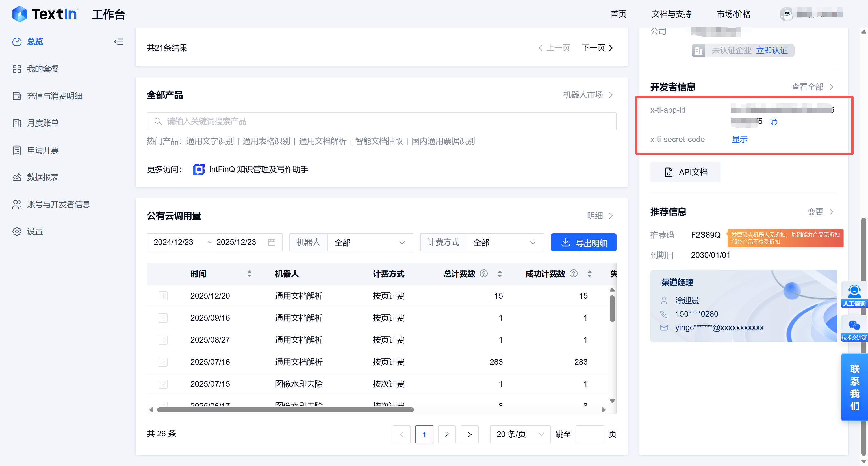Click the 导出明细 export button
The height and width of the screenshot is (466, 868).
(583, 242)
